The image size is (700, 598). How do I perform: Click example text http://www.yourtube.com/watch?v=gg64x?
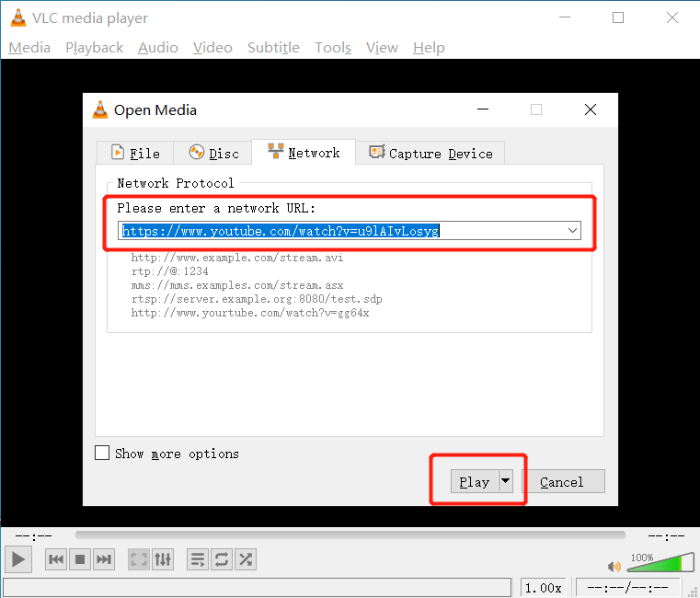pyautogui.click(x=250, y=313)
